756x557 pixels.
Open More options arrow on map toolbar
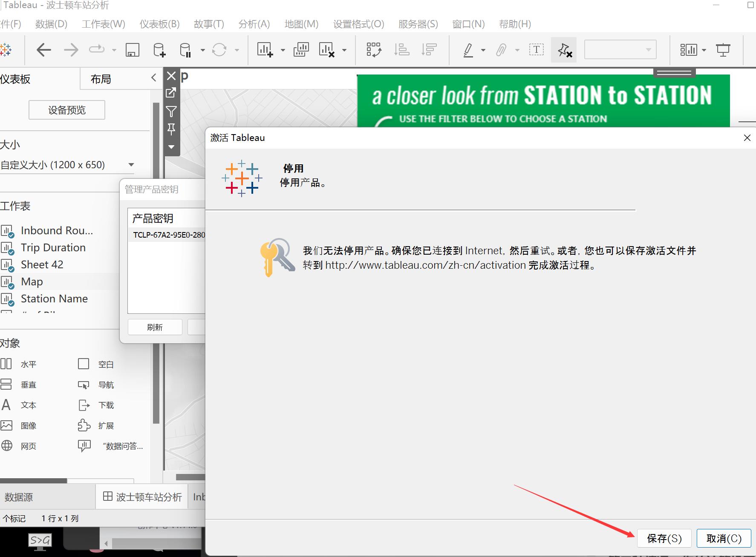tap(171, 147)
